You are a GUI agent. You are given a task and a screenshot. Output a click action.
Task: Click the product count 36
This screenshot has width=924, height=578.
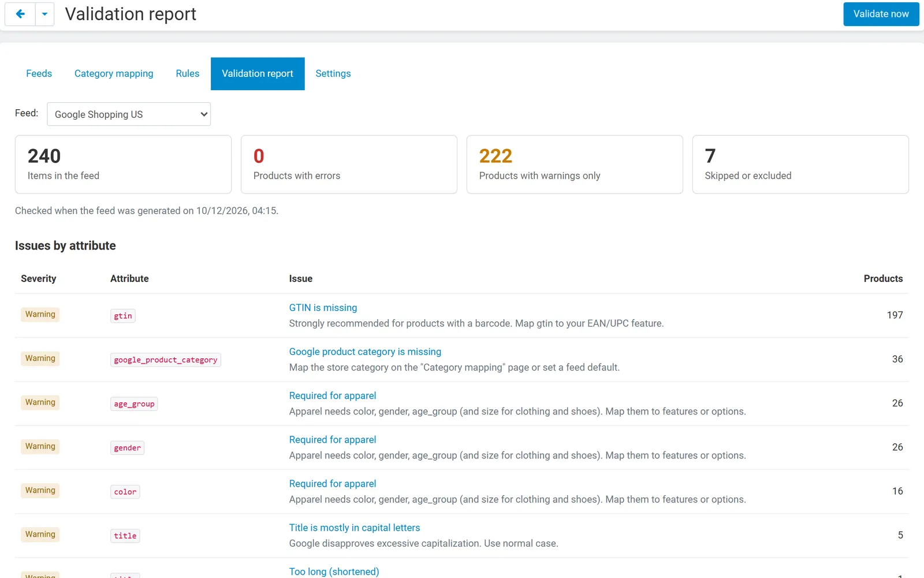(x=897, y=359)
